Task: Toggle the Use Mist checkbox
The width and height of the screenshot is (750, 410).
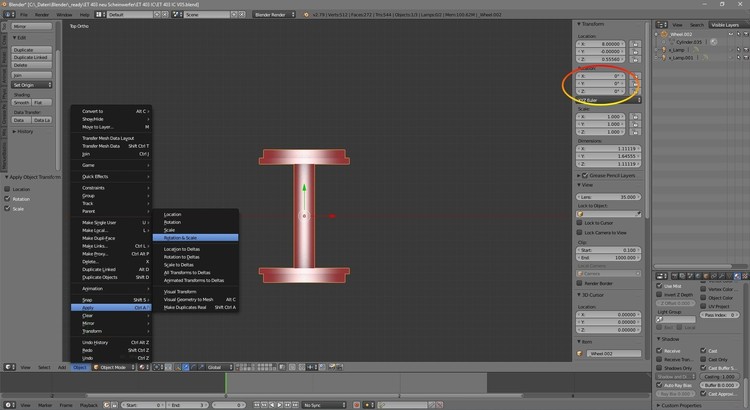Action: [659, 286]
